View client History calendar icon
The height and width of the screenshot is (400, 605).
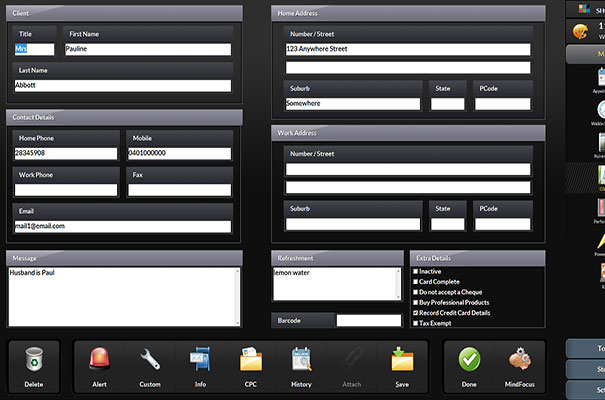click(301, 360)
